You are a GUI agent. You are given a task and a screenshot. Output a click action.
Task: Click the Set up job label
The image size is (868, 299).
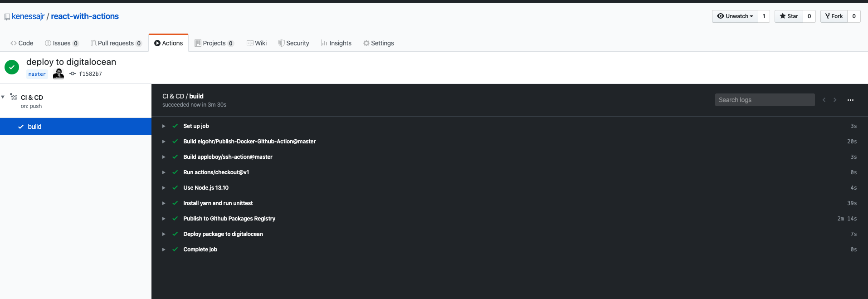click(196, 126)
